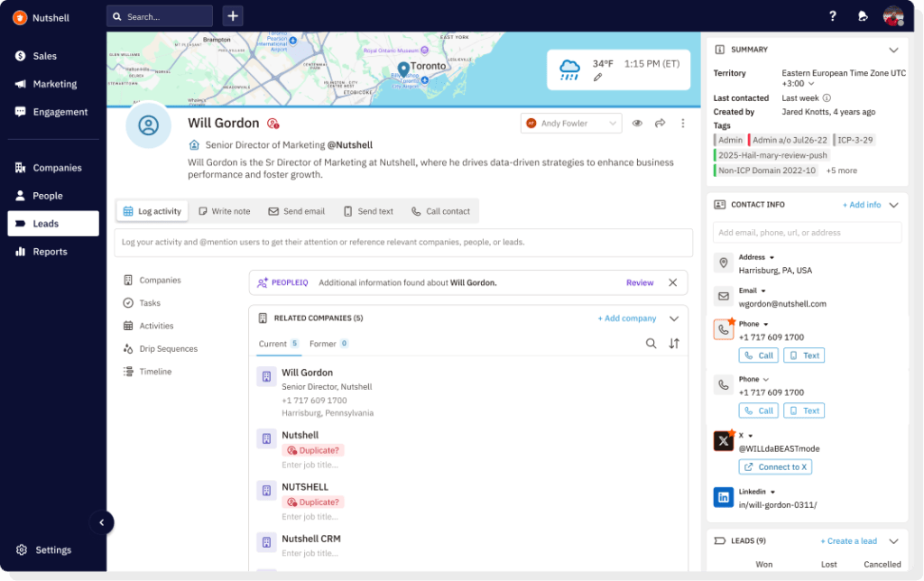Click the info icon beside Last week

pos(827,97)
